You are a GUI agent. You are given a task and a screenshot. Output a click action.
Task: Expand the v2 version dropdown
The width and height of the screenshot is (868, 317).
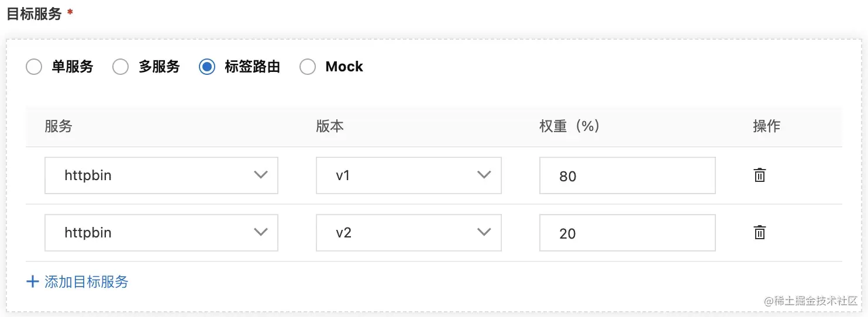[x=409, y=232]
